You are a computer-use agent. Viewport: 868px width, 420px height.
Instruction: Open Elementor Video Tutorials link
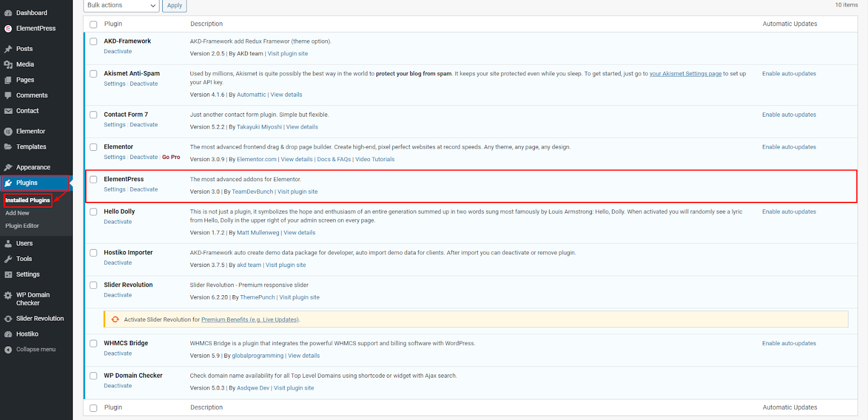tap(375, 160)
